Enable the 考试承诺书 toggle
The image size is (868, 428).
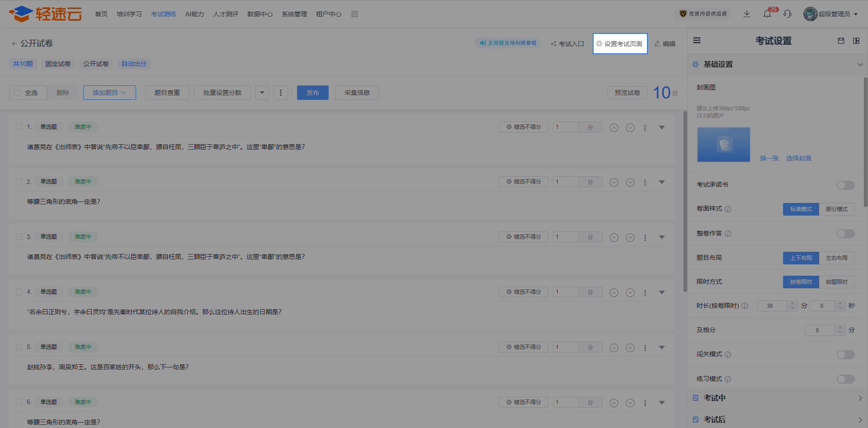coord(845,185)
